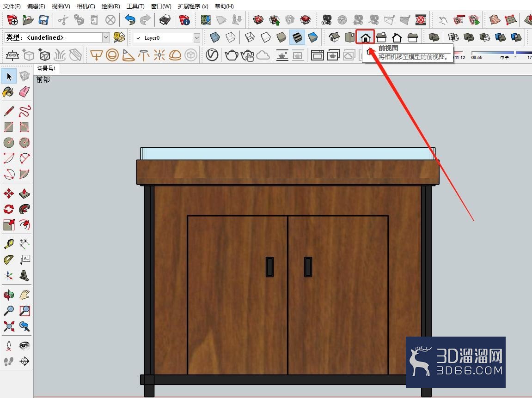Open the 视图(V) menu
This screenshot has height=398, width=532.
pos(61,6)
